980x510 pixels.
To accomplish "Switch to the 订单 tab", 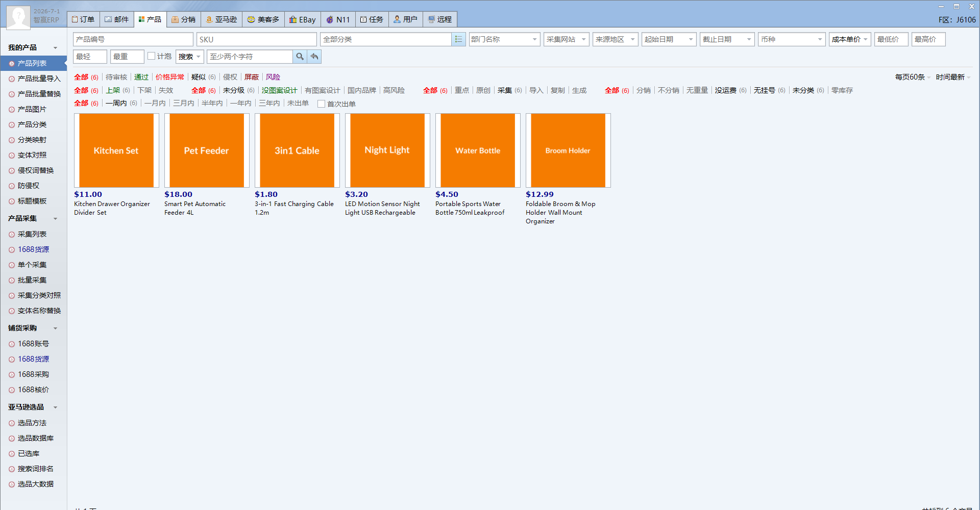I will pyautogui.click(x=83, y=19).
